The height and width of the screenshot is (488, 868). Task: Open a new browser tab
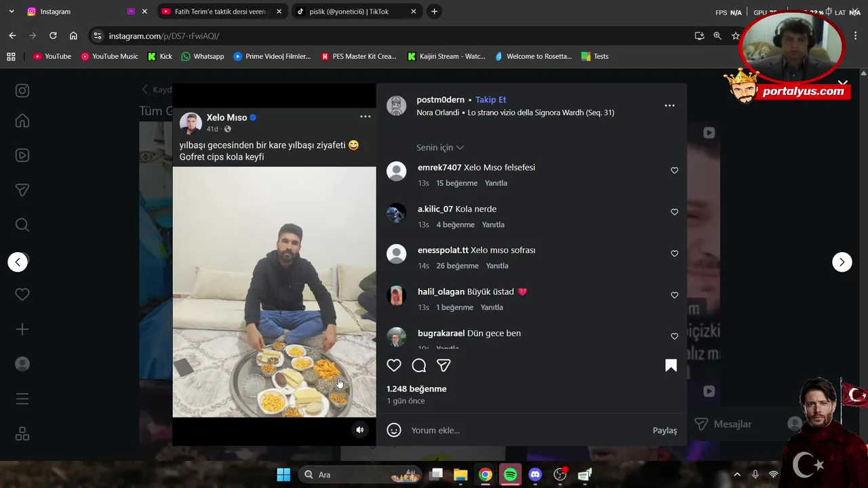[434, 12]
